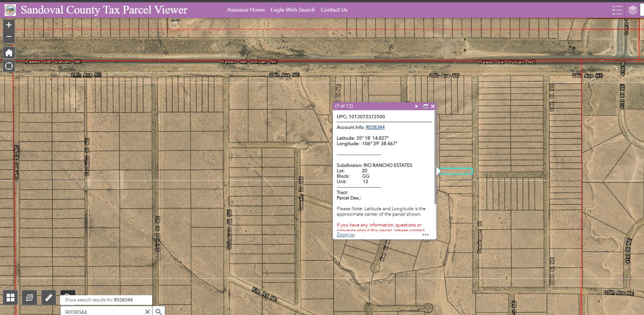Zoom in on the map
This screenshot has width=644, height=315.
(9, 25)
